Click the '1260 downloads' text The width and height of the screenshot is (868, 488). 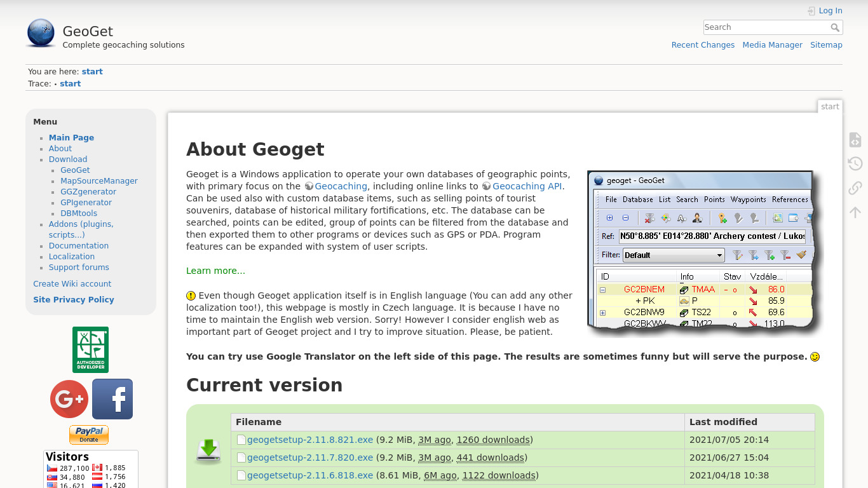493,440
